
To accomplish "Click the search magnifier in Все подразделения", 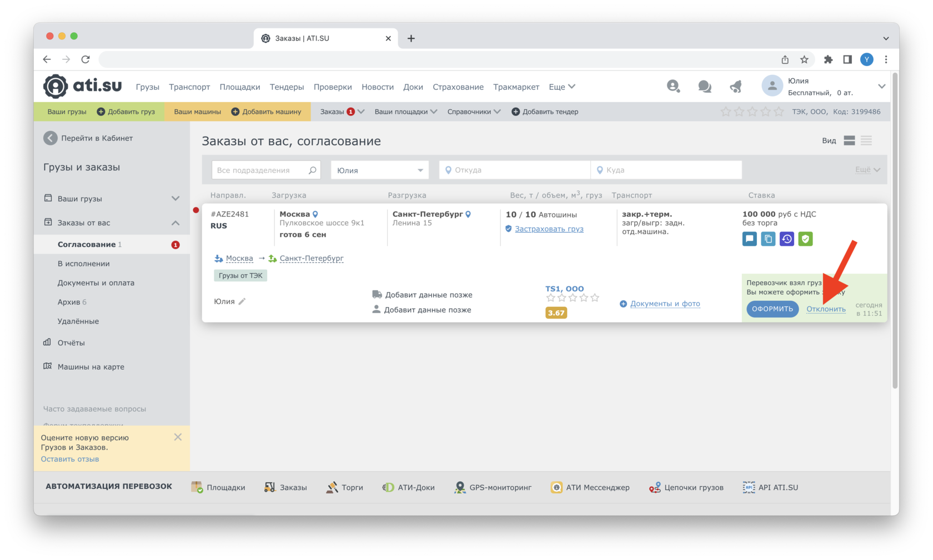I will tap(313, 170).
